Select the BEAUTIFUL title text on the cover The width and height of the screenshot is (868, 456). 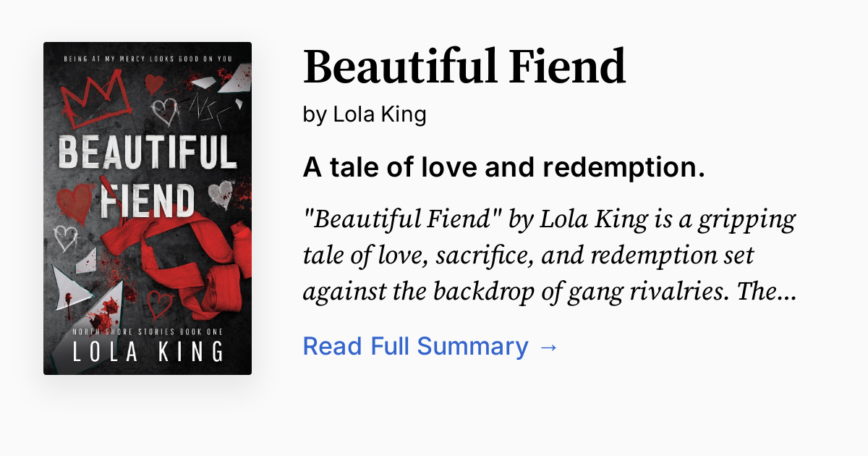[x=148, y=153]
